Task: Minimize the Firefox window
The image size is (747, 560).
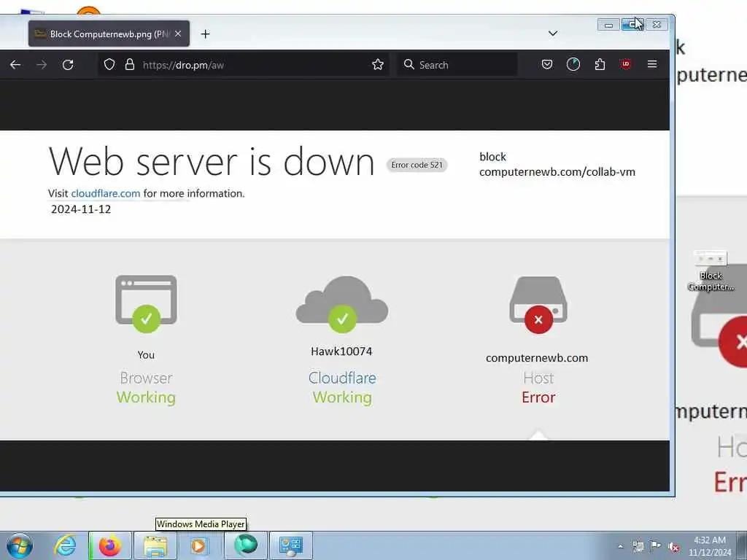Action: (x=608, y=25)
